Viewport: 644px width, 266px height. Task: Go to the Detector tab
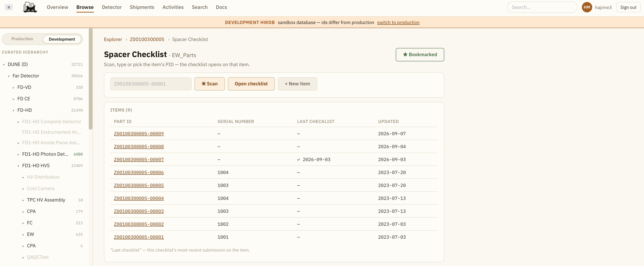(x=112, y=7)
